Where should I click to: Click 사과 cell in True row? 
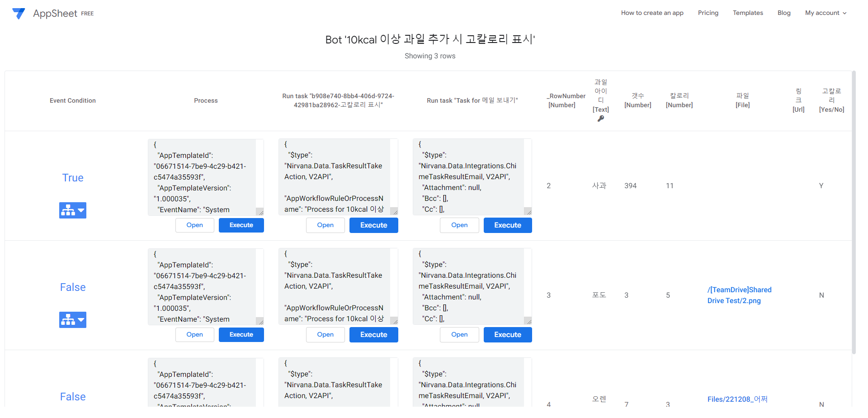[599, 185]
